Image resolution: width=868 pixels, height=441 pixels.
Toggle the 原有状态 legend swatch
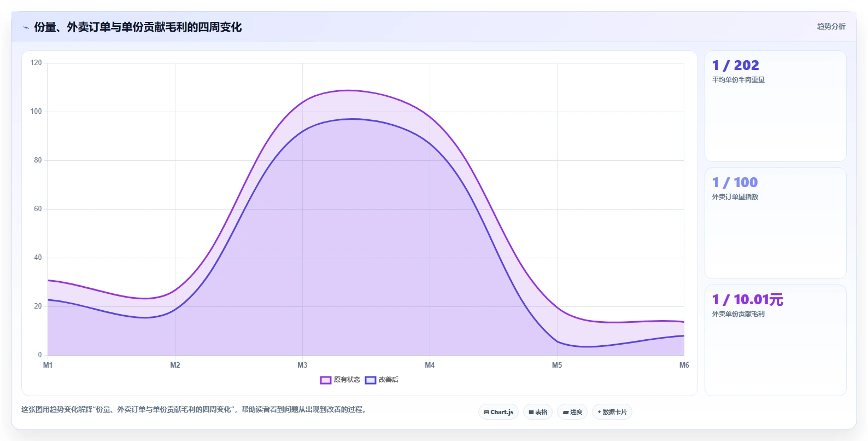[x=326, y=380]
